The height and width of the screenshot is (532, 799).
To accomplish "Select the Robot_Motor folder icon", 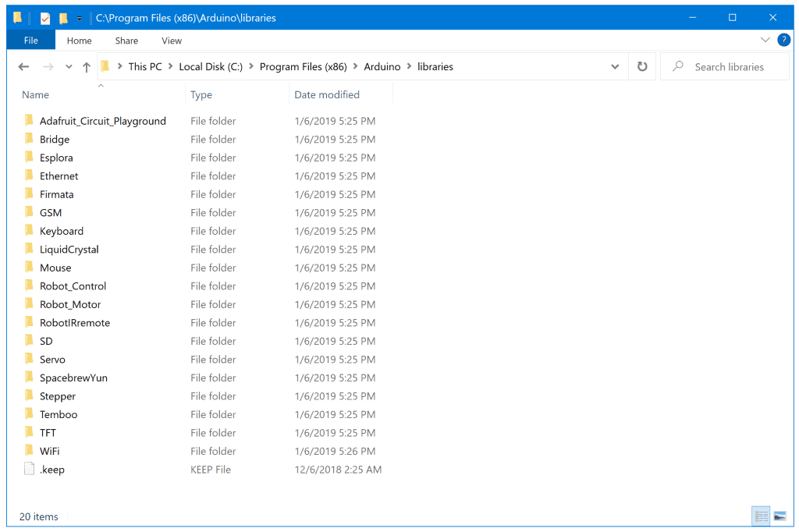I will click(29, 304).
